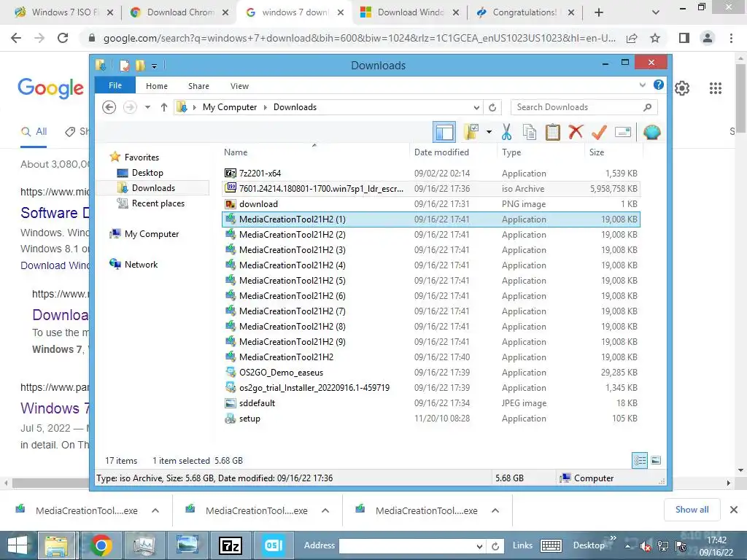Click the explorer Up arrow button
Screen dimensions: 747x560
pos(164,107)
